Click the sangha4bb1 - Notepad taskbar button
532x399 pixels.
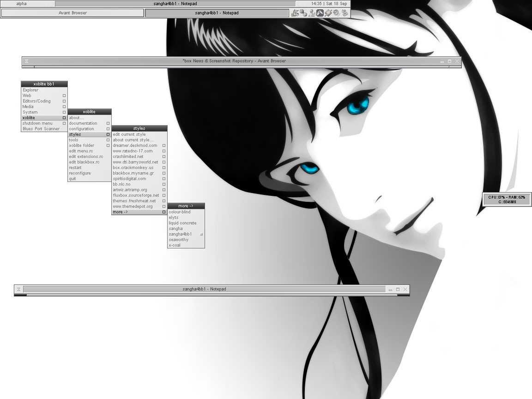(x=217, y=13)
